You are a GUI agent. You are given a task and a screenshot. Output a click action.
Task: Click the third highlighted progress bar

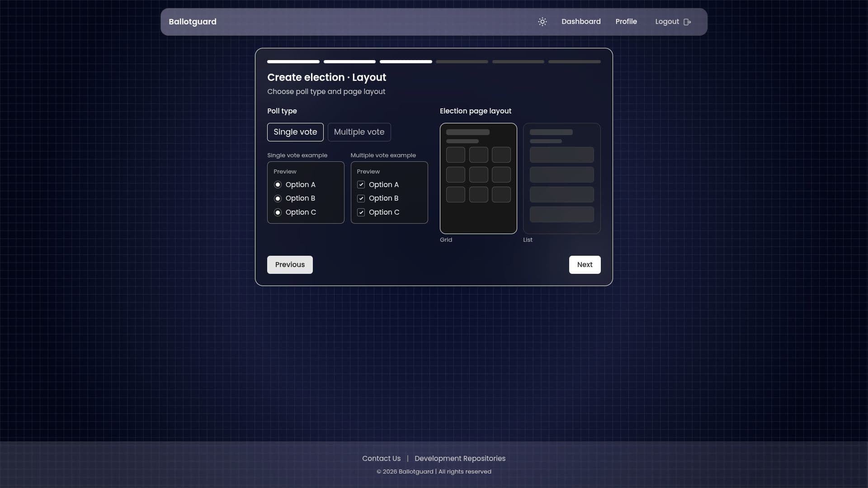(406, 61)
